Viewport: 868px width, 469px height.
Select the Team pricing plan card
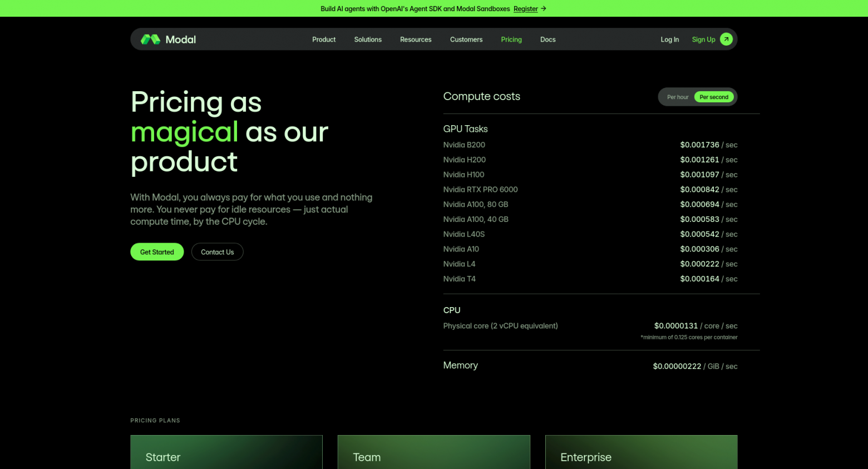click(434, 452)
